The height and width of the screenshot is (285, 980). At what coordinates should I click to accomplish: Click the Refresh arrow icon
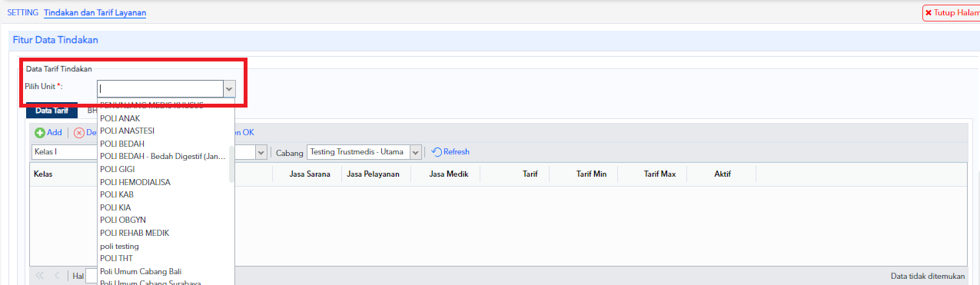437,152
